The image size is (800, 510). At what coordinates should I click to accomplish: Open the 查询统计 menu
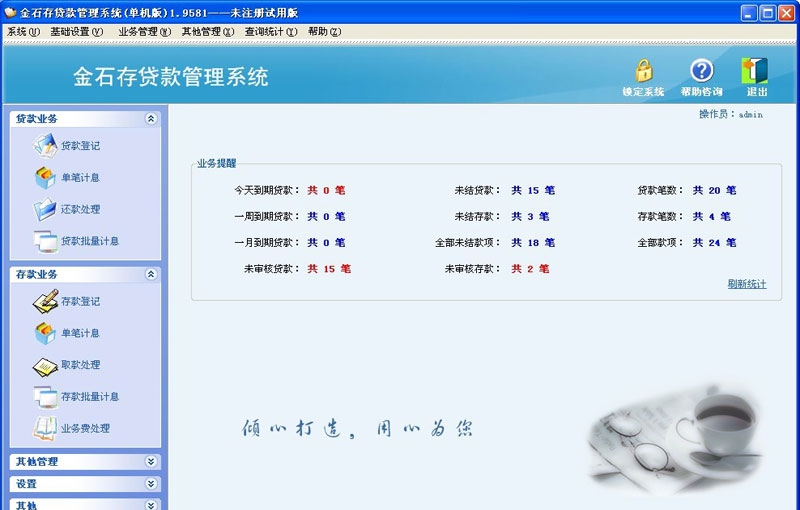point(271,32)
